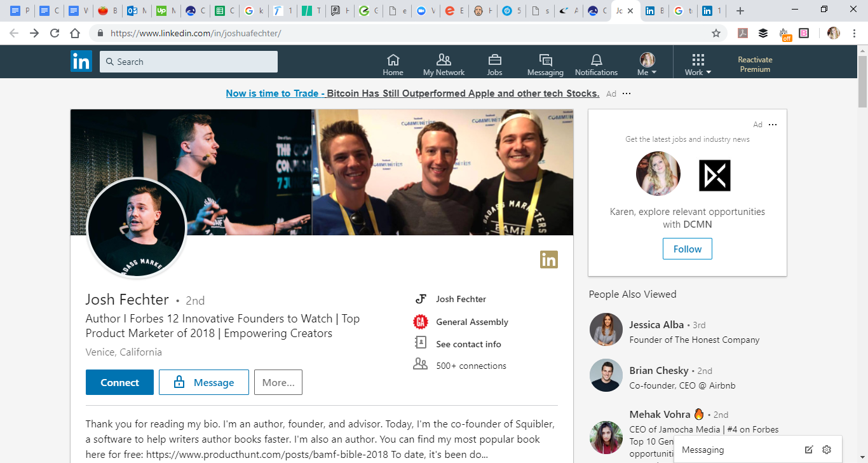Open the PDF extension icon
The width and height of the screenshot is (868, 463).
coord(742,33)
